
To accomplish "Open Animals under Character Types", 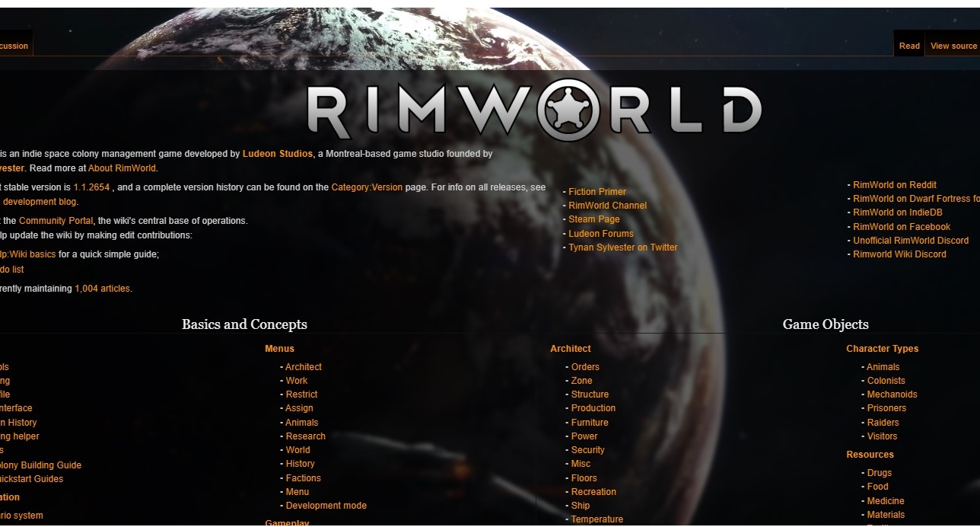I will [883, 367].
